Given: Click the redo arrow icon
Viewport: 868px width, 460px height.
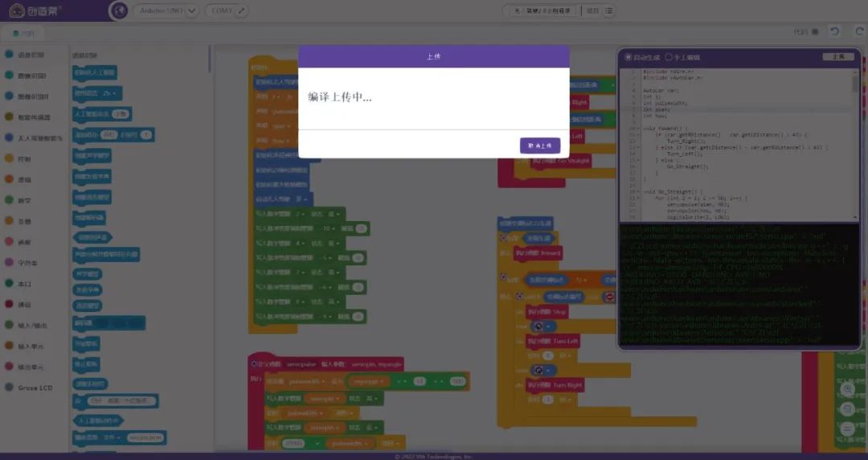Looking at the screenshot, I should [x=855, y=31].
